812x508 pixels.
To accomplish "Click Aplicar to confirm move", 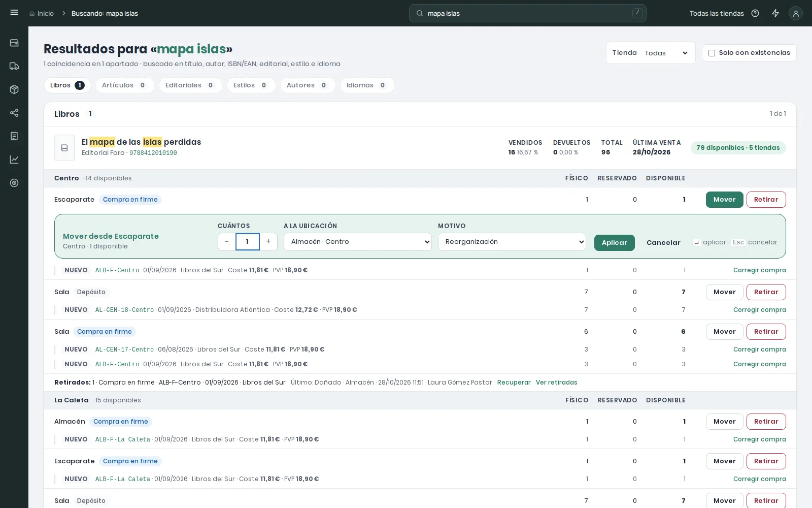I will pyautogui.click(x=614, y=243).
